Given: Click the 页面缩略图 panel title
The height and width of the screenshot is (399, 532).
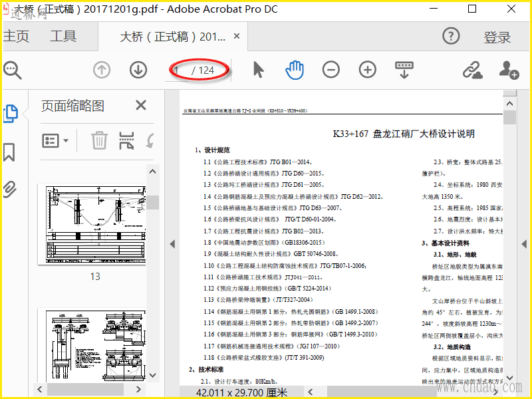Looking at the screenshot, I should (72, 106).
